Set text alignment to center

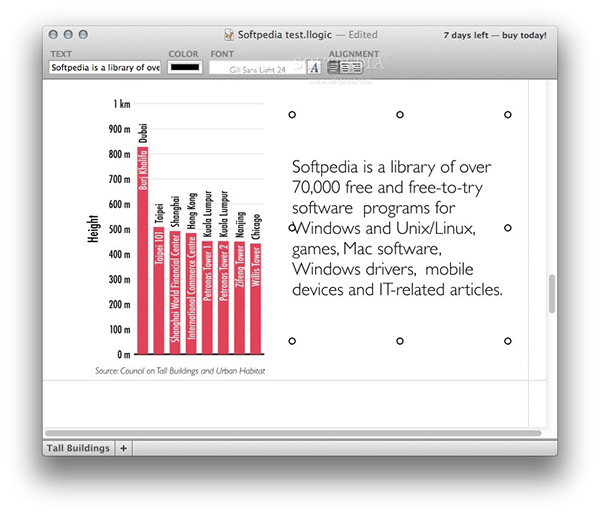coord(346,68)
